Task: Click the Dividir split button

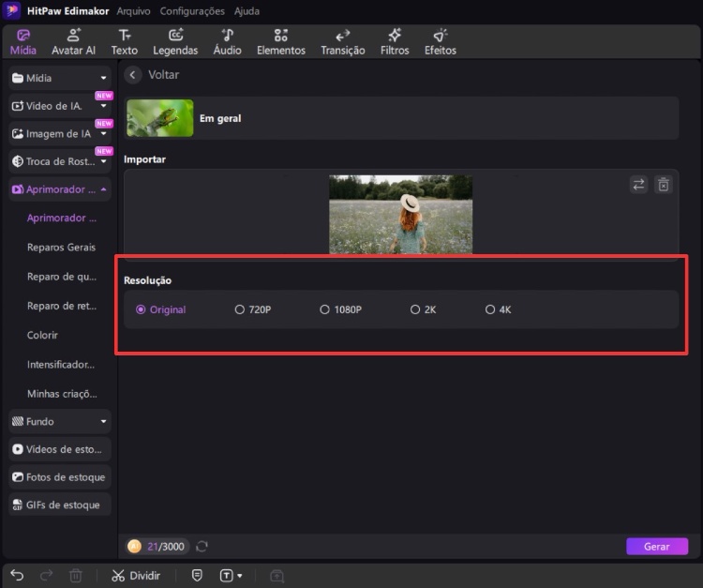Action: point(136,575)
